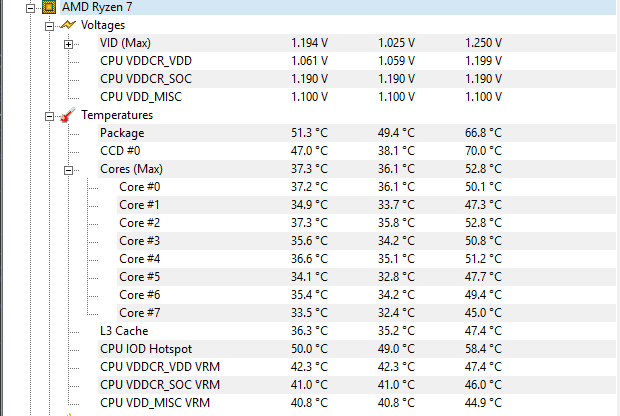Select the Voltages tree label

(x=103, y=25)
